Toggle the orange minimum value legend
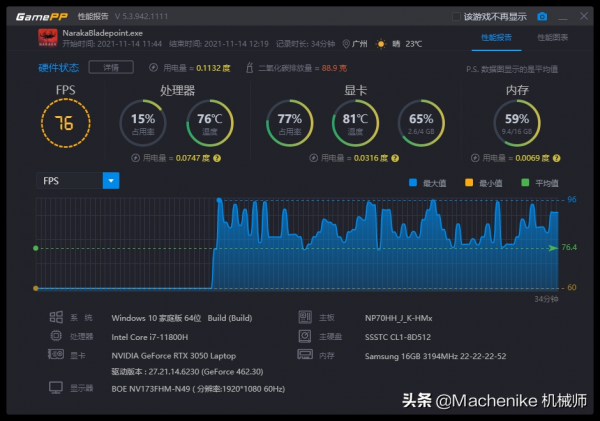Viewport: 600px width, 421px height. (468, 183)
